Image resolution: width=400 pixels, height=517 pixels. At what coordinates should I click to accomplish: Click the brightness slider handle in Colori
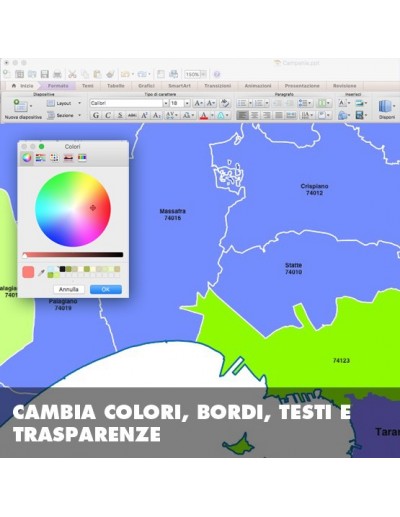pyautogui.click(x=25, y=255)
